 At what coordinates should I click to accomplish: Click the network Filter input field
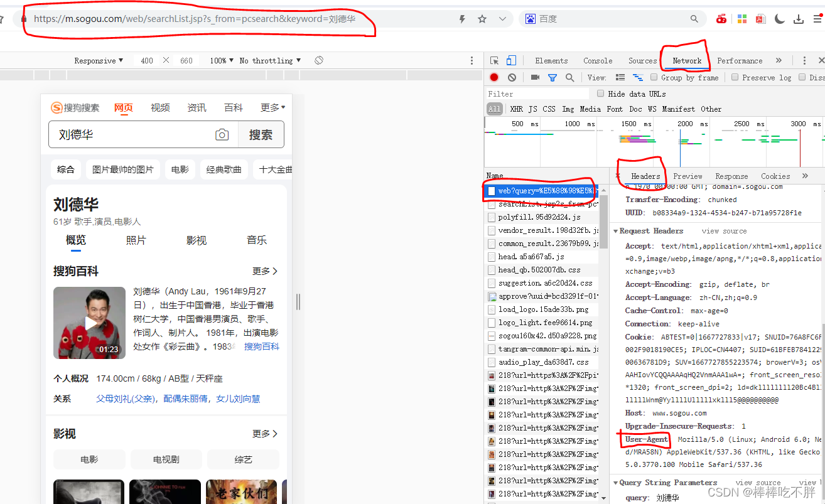click(537, 94)
